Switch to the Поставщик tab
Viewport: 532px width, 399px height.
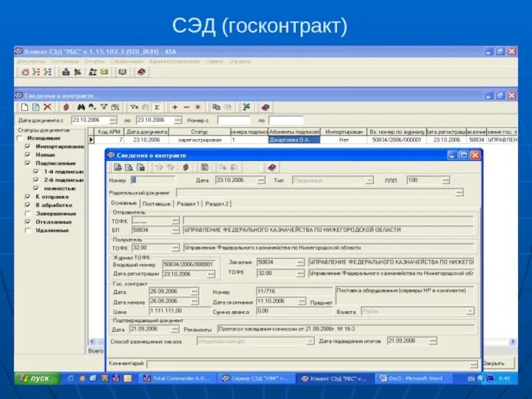(157, 204)
